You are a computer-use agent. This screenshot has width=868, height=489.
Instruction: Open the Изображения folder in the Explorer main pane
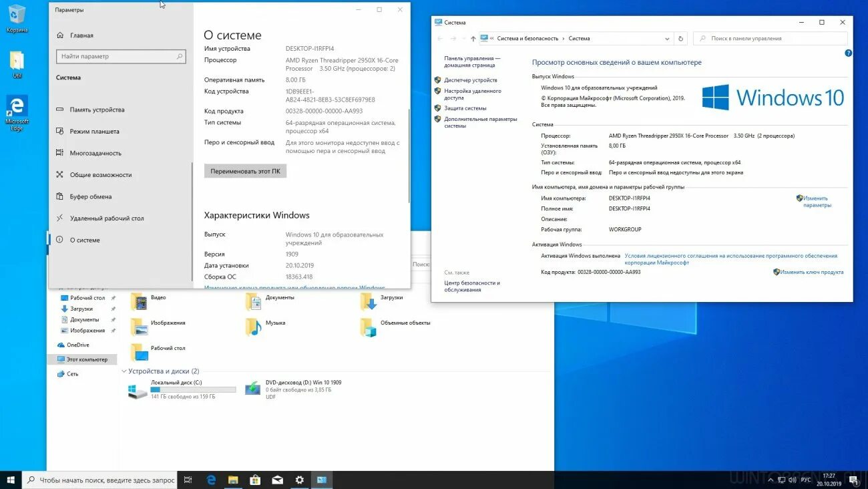click(158, 326)
